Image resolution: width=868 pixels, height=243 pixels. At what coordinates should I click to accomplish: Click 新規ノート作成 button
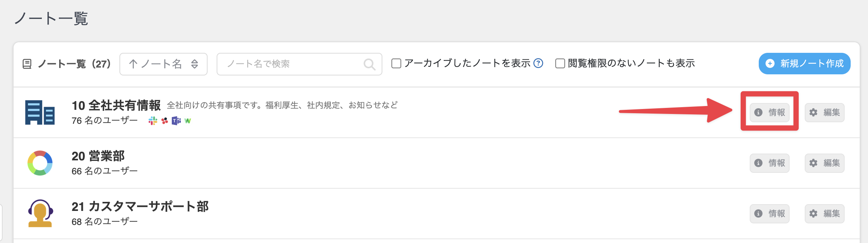804,63
